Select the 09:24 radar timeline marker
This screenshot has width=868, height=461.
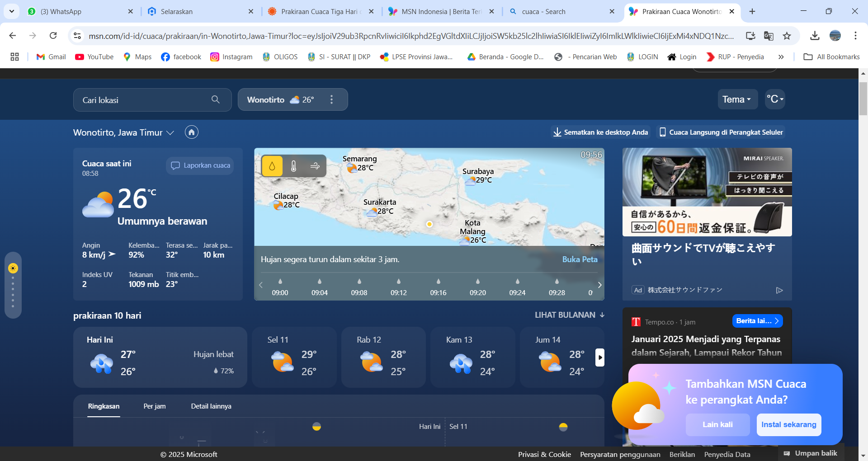point(517,287)
